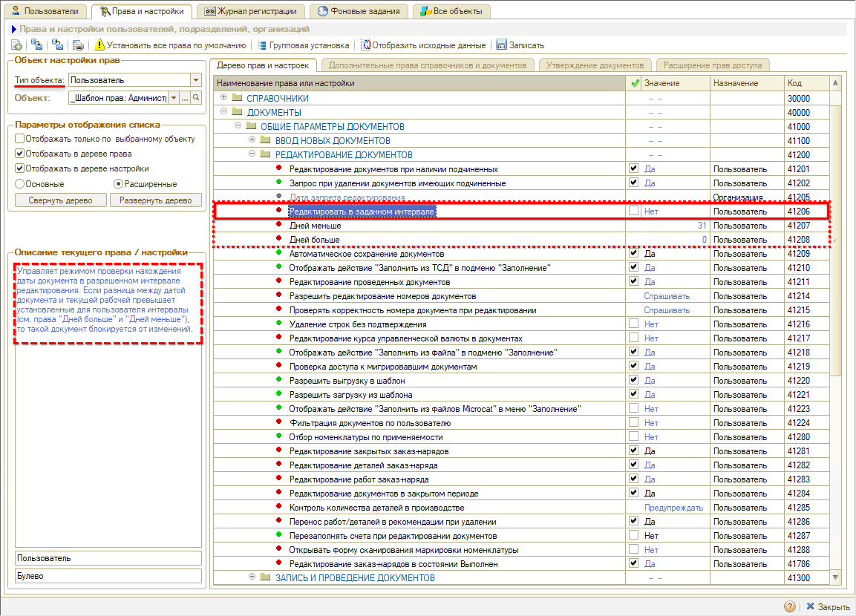Click the rights tree vertical scrollbar down arrow
856x616 pixels.
835,577
